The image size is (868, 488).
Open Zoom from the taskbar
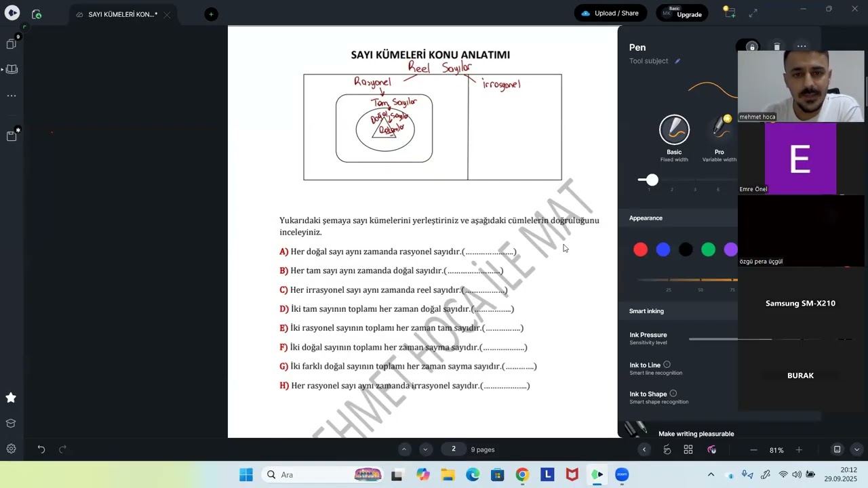coord(622,474)
